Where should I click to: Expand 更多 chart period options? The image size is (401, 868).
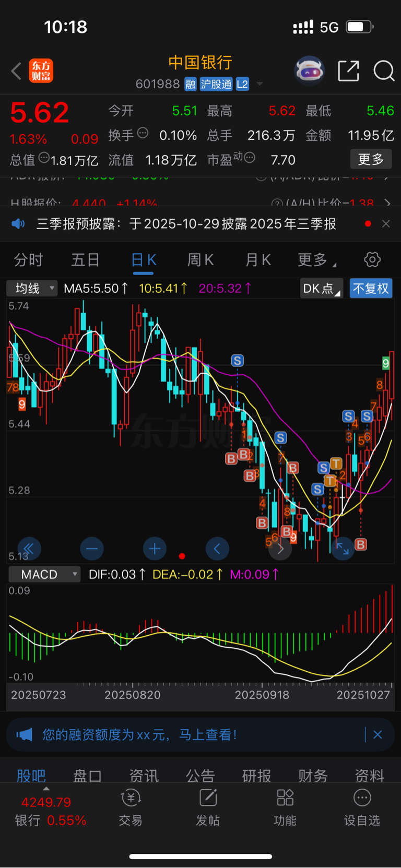[316, 259]
